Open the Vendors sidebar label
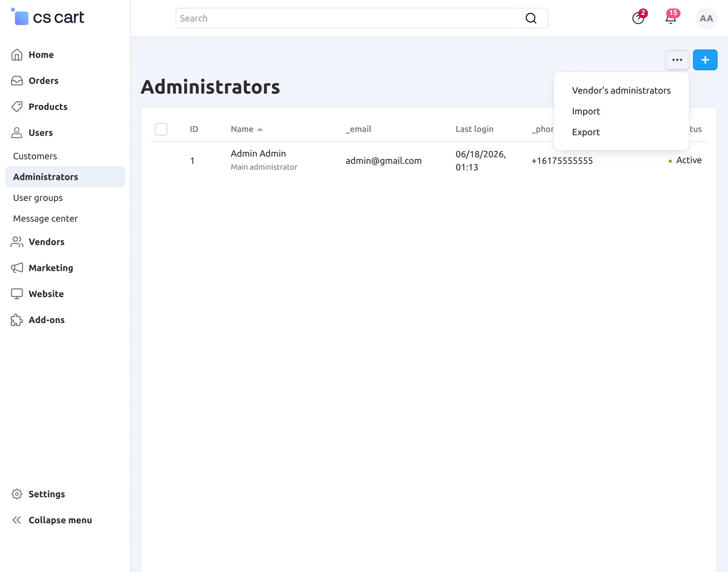 [46, 242]
